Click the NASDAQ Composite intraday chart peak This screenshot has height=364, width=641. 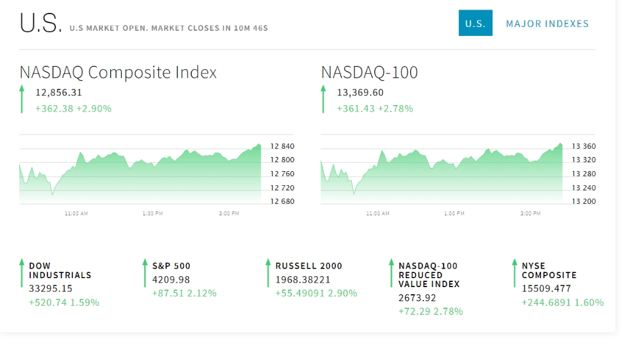pyautogui.click(x=259, y=145)
